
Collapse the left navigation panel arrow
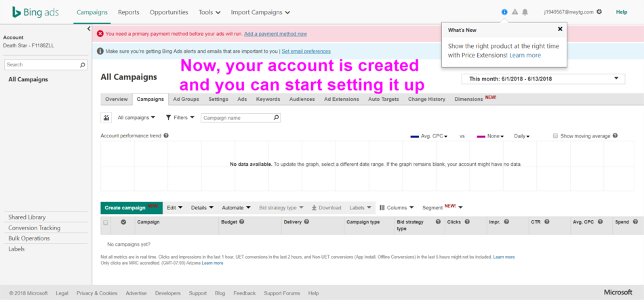tap(89, 28)
